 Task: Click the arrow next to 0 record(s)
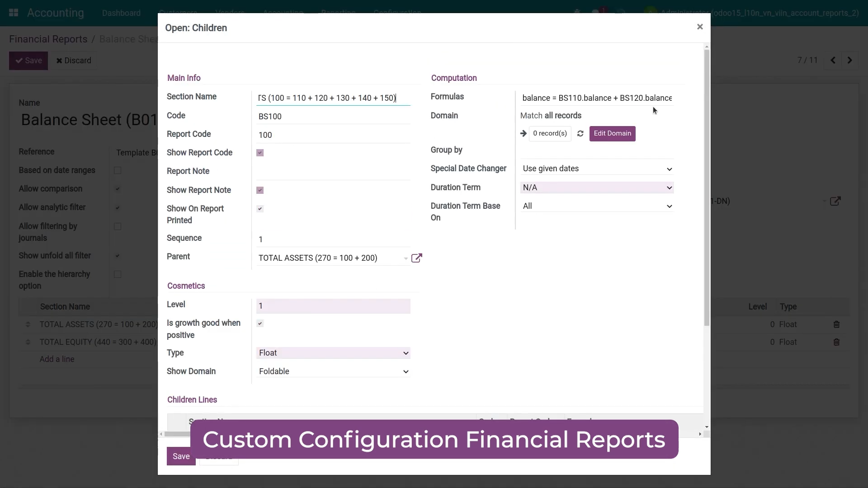[x=524, y=134]
